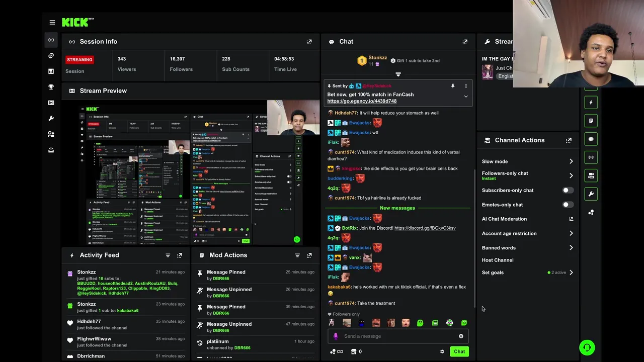Click FlighwrWiwuw in Activity Feed
This screenshot has width=644, height=362.
[x=94, y=339]
